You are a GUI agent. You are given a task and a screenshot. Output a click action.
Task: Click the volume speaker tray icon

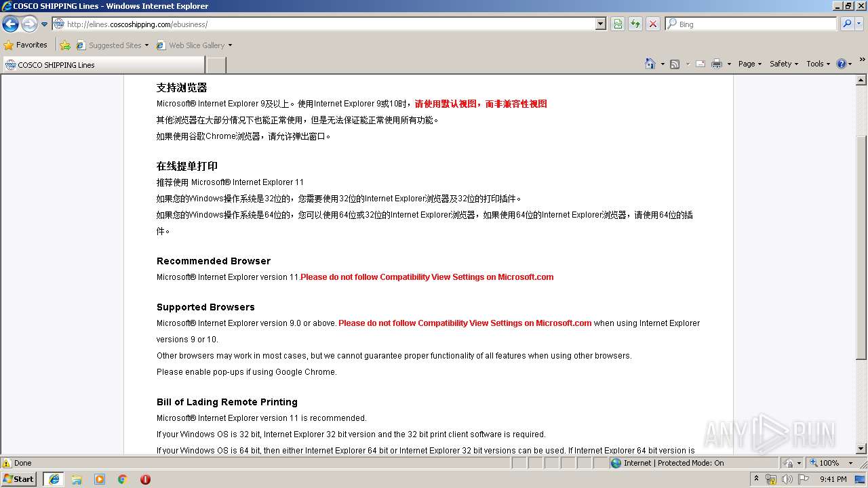787,479
